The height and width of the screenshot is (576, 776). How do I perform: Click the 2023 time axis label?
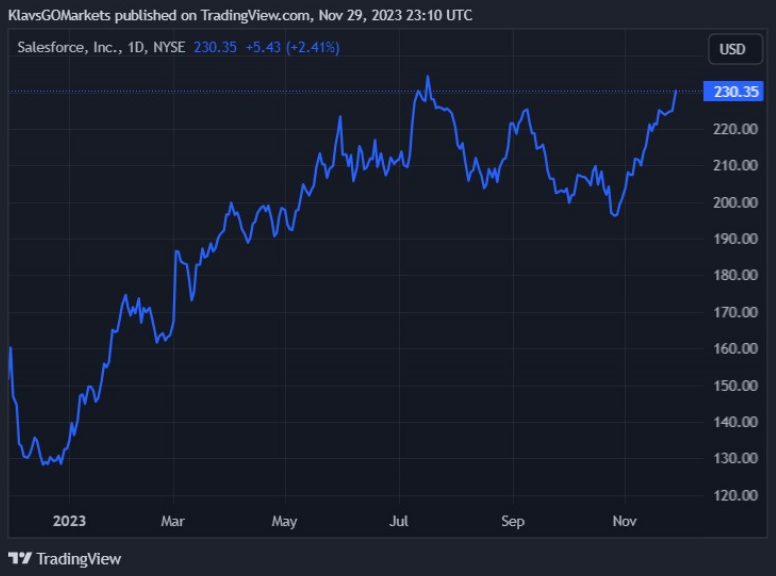click(x=69, y=521)
